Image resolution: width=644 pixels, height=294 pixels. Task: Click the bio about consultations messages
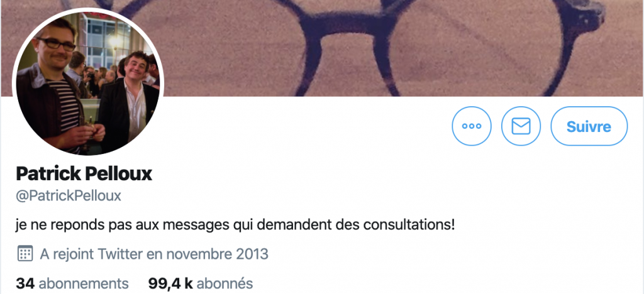235,225
